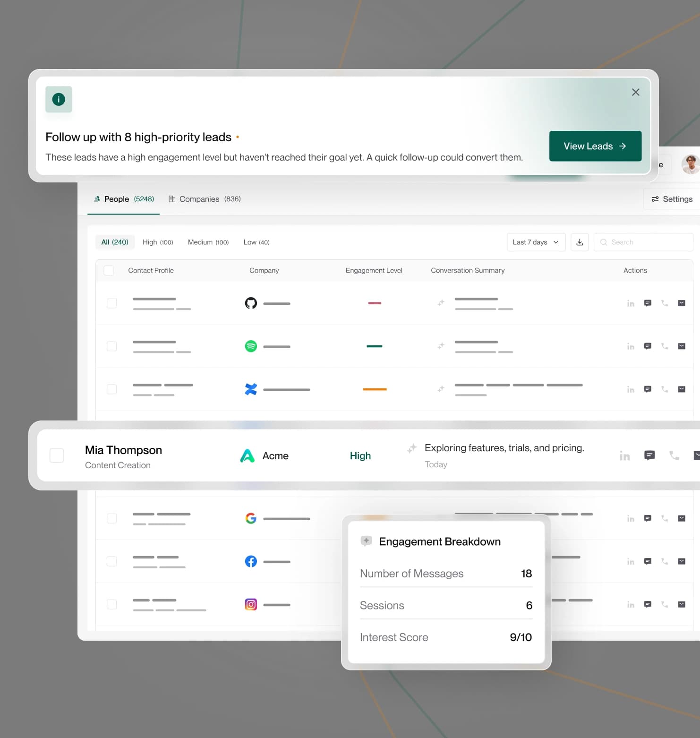The image size is (700, 738).
Task: Switch to the Companies tab
Action: 205,199
